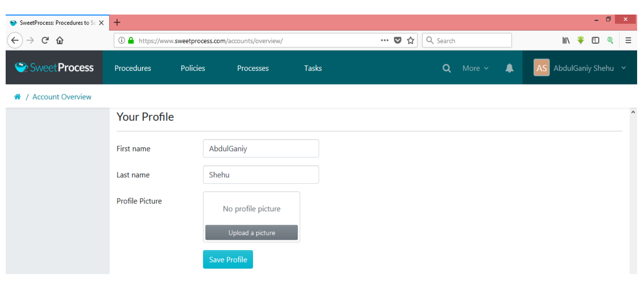Toggle the browser sidebar icon

click(595, 40)
